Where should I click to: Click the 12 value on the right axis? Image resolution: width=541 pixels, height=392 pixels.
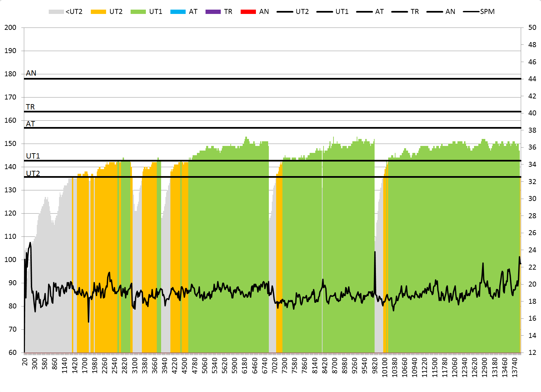click(x=532, y=353)
